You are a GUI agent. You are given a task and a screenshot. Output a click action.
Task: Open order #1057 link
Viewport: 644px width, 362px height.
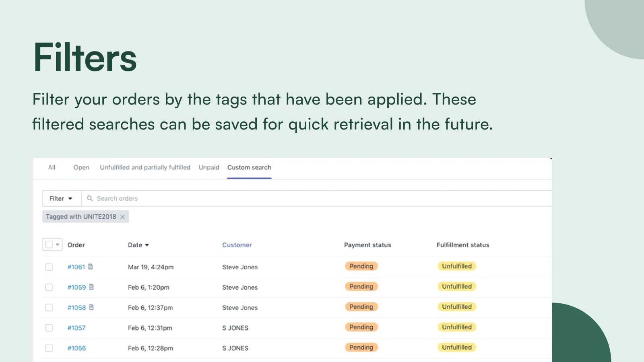click(x=76, y=328)
